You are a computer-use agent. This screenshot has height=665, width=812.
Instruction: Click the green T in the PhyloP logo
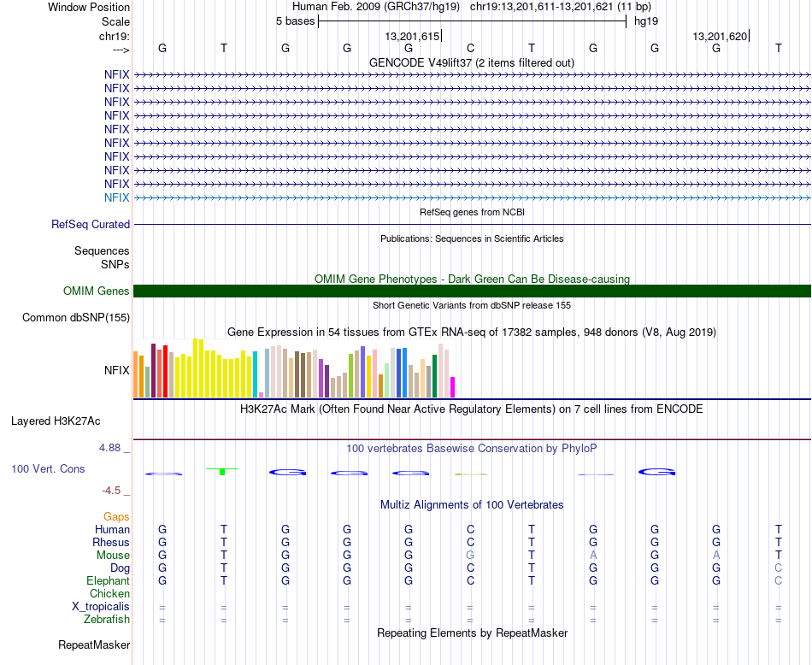[x=222, y=471]
